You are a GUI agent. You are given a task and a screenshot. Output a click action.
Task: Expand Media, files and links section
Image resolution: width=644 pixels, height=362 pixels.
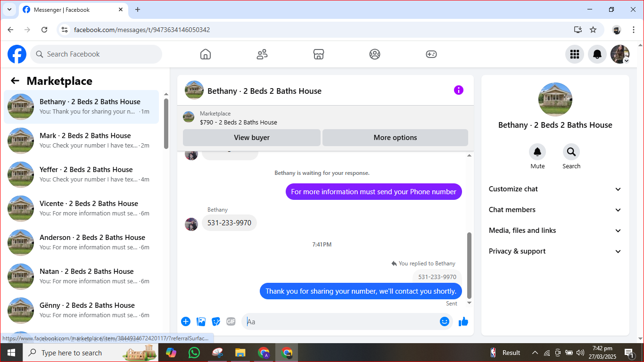555,230
